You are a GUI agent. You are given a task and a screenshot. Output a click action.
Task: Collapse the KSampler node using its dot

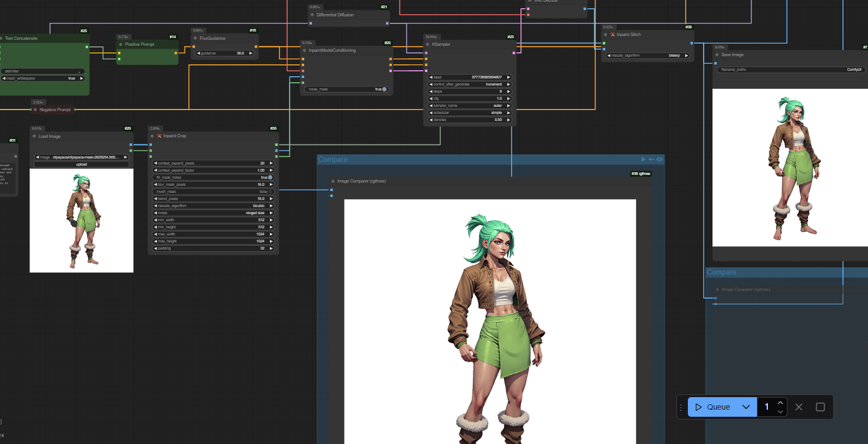(x=428, y=45)
